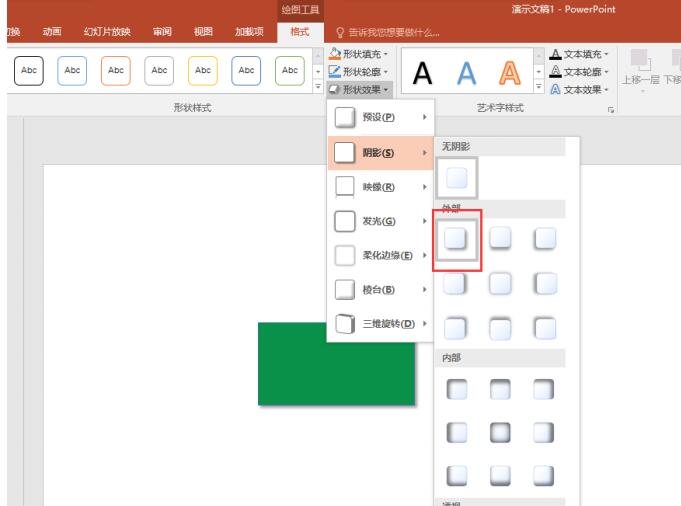Screen dimensions: 681x506
Task: Apply the highlighted top-left outer shadow preset
Action: (456, 237)
